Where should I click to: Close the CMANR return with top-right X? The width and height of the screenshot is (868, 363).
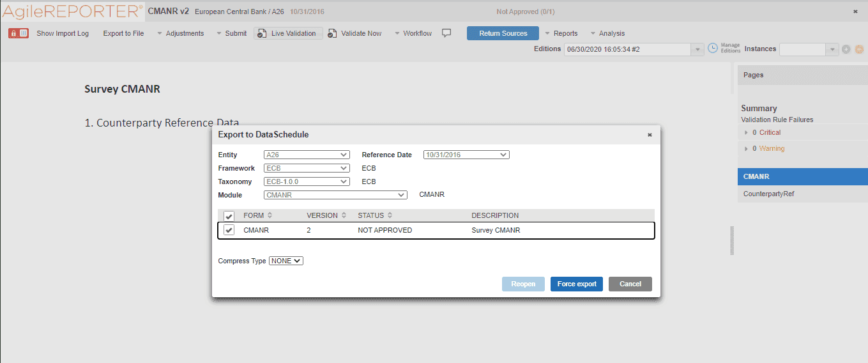pos(855,12)
